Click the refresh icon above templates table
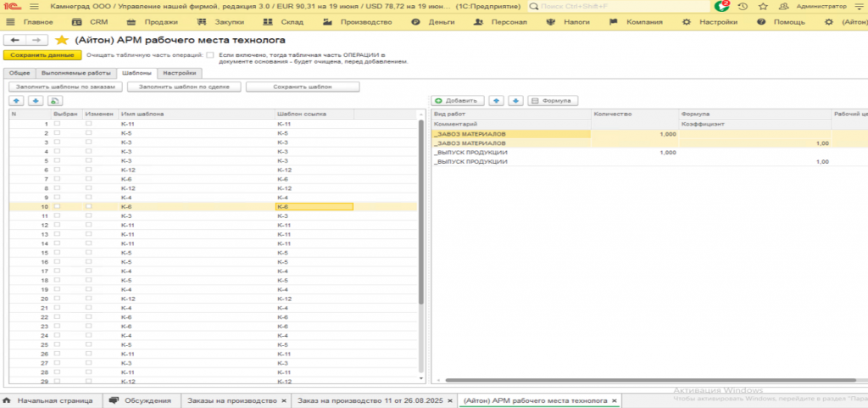The image size is (868, 408). point(53,100)
